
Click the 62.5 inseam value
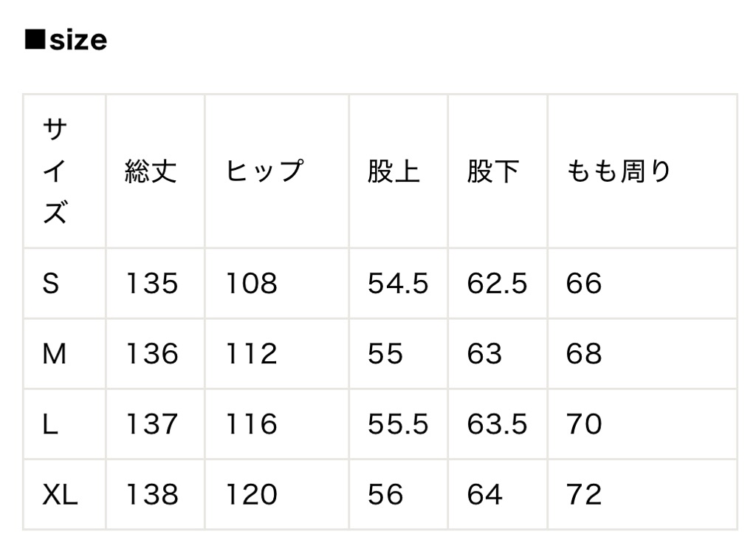pyautogui.click(x=497, y=284)
